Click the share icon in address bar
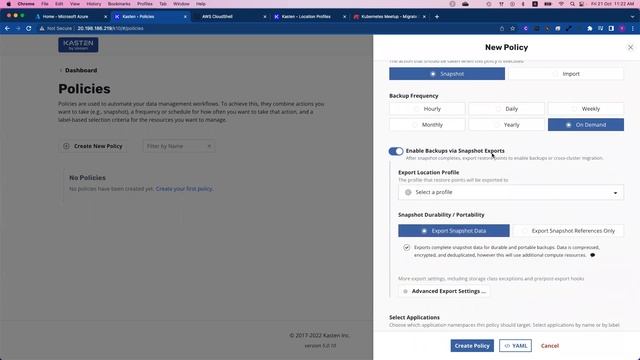Image resolution: width=640 pixels, height=360 pixels. coord(502,29)
